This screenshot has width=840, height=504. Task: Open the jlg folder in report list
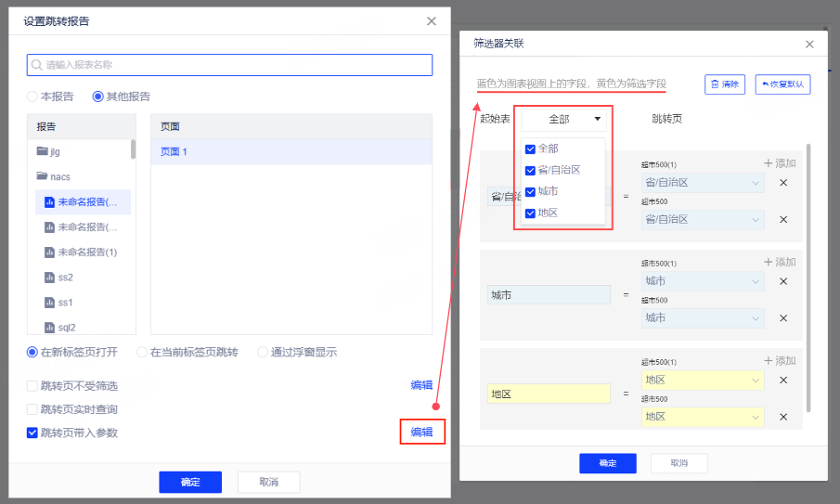[56, 151]
